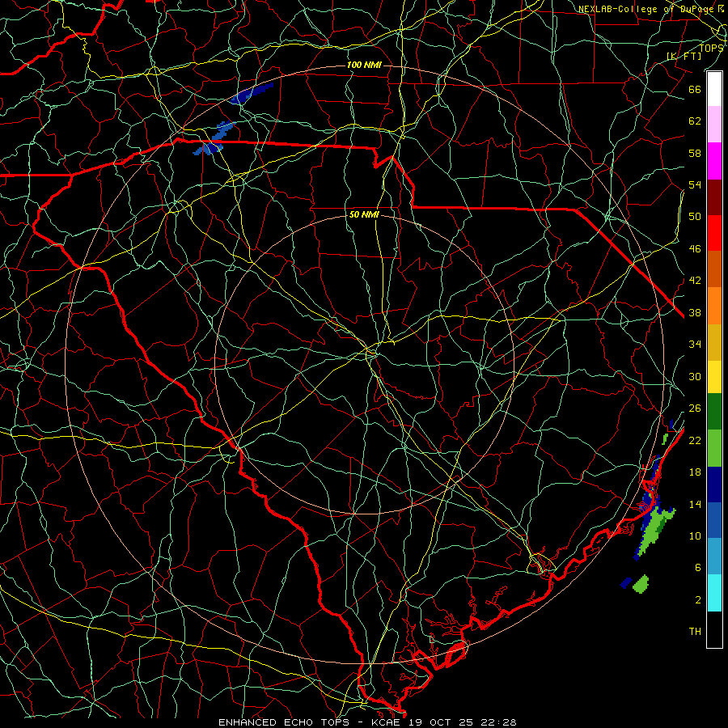Select the medium blue legend swatch
This screenshot has height=728, width=728.
(x=714, y=520)
